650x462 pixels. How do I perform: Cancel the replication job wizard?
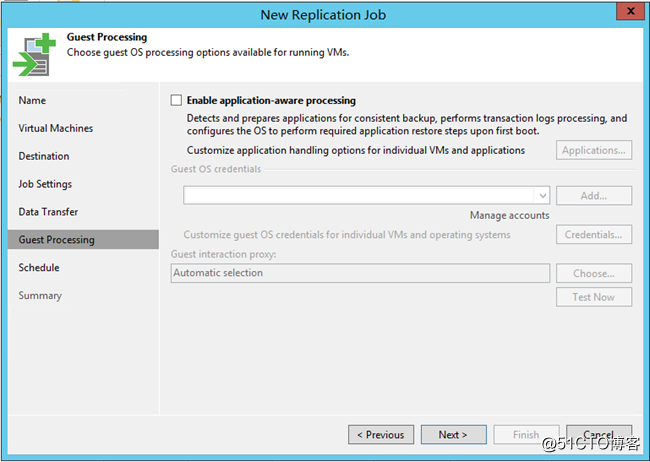tap(599, 434)
